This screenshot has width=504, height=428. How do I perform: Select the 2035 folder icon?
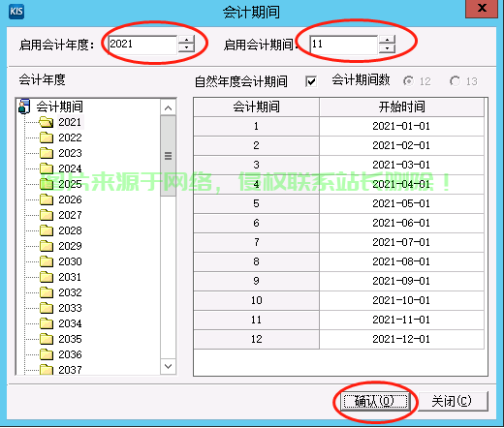pos(47,339)
